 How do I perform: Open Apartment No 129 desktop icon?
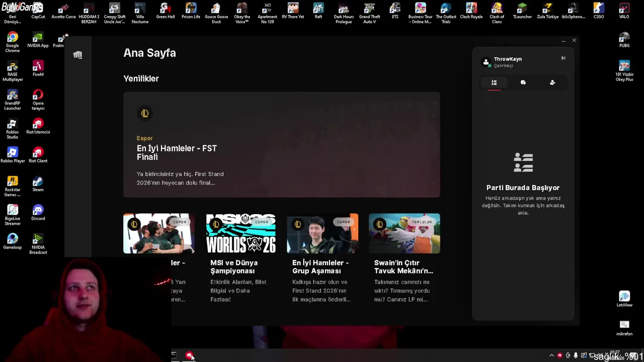tap(267, 13)
